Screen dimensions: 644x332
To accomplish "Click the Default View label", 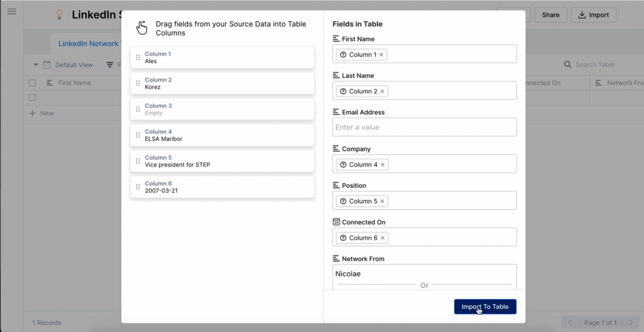I will pos(74,65).
